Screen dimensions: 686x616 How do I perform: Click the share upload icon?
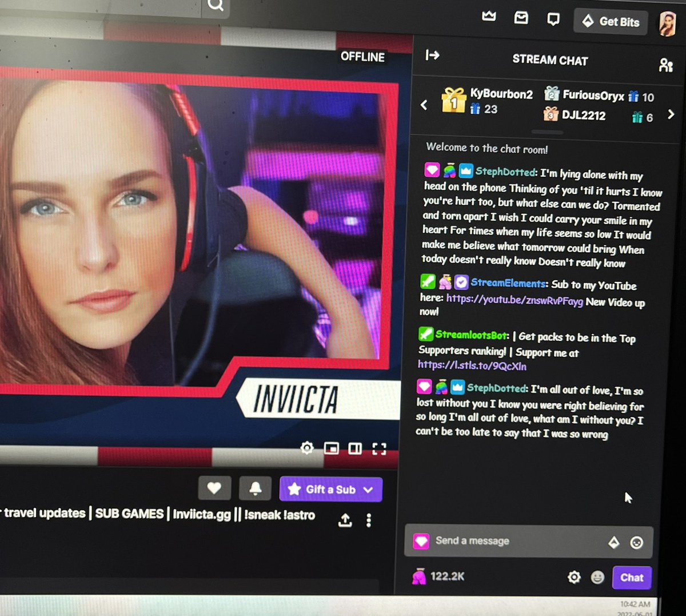click(x=345, y=520)
